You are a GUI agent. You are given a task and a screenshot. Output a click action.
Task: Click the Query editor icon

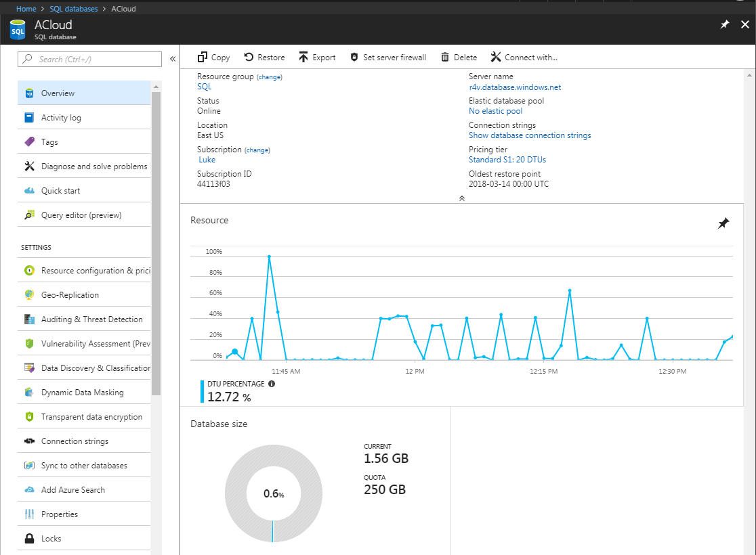pos(29,215)
